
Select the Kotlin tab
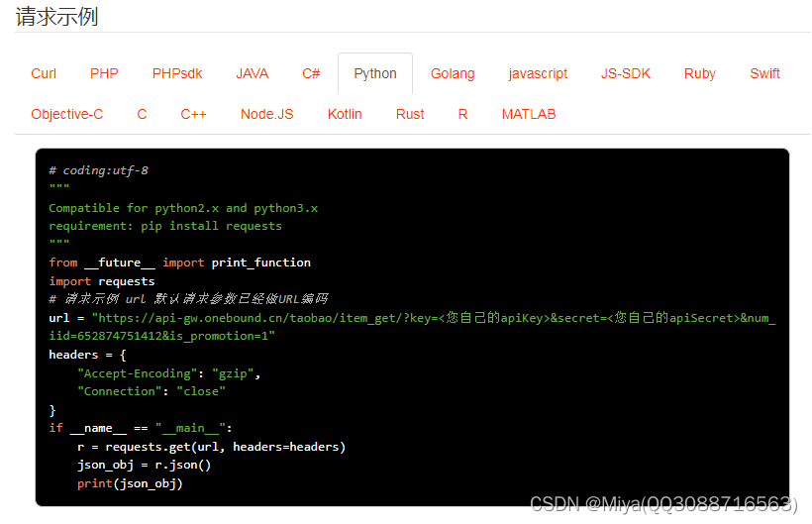point(345,114)
